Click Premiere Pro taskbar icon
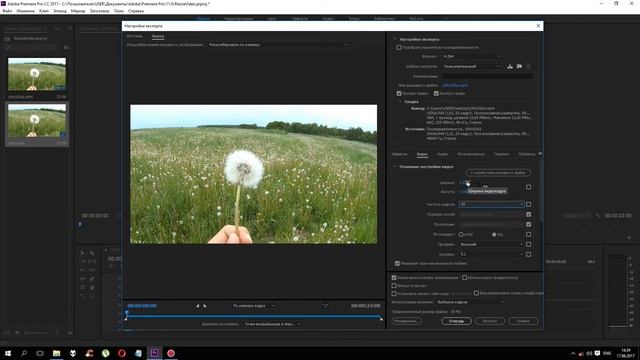 point(154,353)
